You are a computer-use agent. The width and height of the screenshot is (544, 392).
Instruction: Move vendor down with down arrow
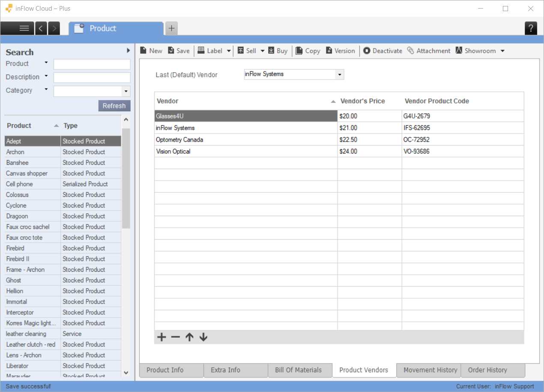(203, 337)
